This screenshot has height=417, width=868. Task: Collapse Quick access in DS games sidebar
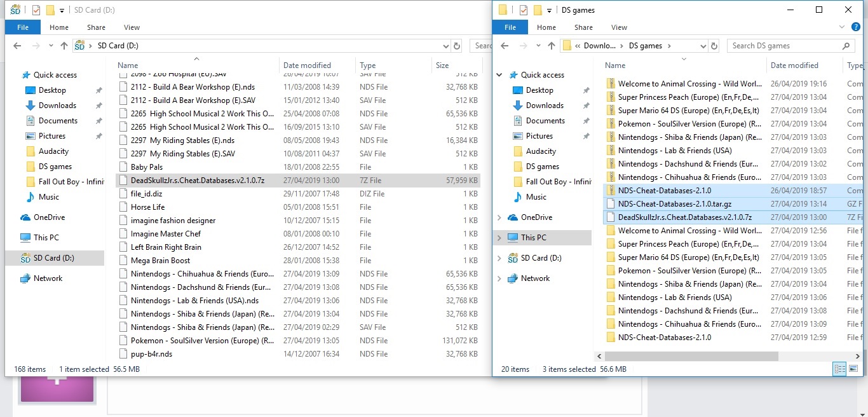[x=499, y=75]
